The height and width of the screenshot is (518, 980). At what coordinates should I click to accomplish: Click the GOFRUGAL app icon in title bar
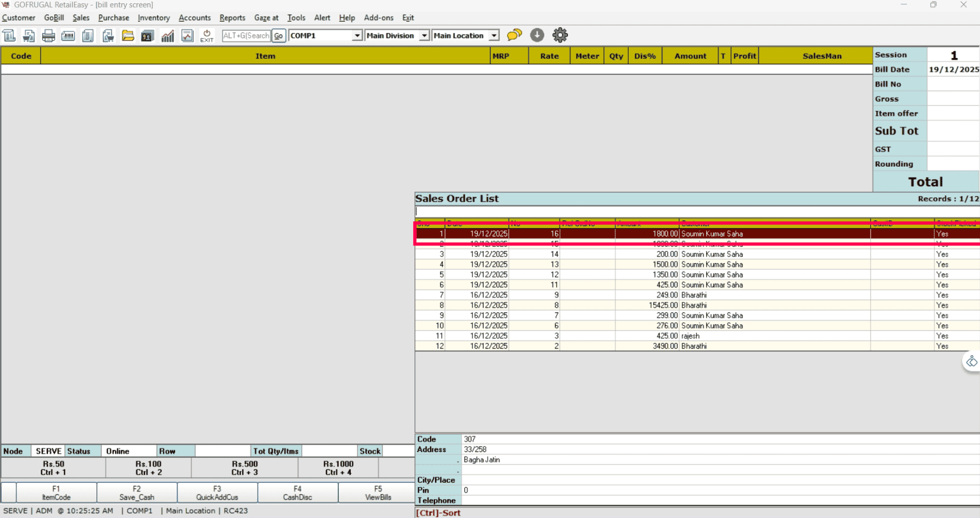pyautogui.click(x=6, y=5)
